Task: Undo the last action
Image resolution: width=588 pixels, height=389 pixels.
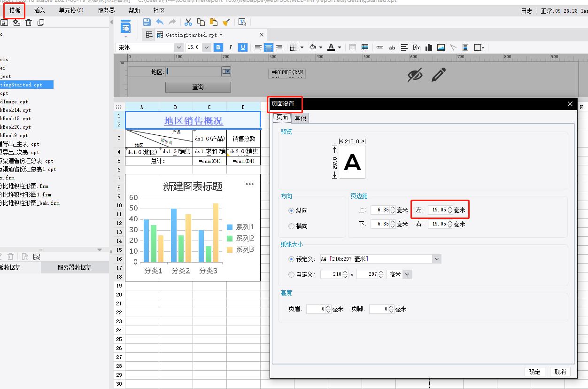Action: [x=160, y=22]
